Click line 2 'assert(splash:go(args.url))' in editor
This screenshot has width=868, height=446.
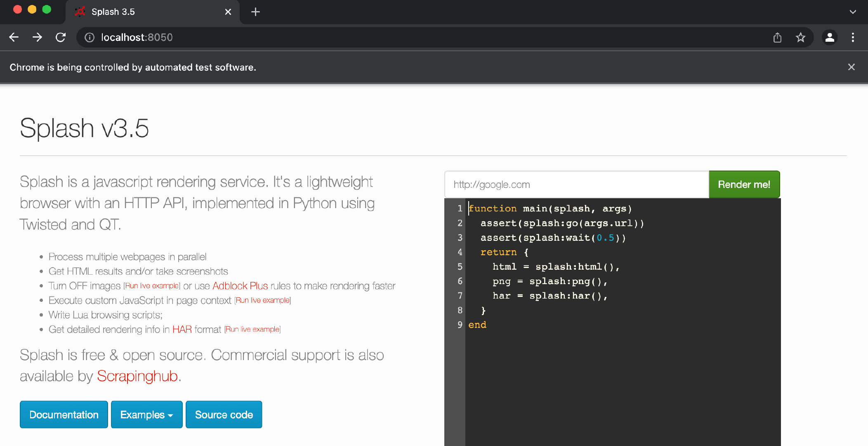562,223
